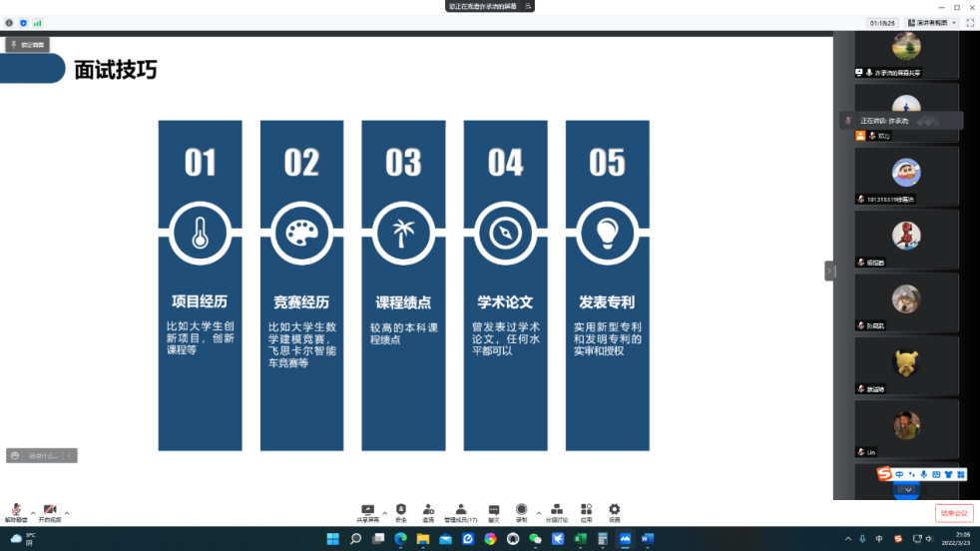Open the Security shield icon
This screenshot has width=980, height=551.
401,510
